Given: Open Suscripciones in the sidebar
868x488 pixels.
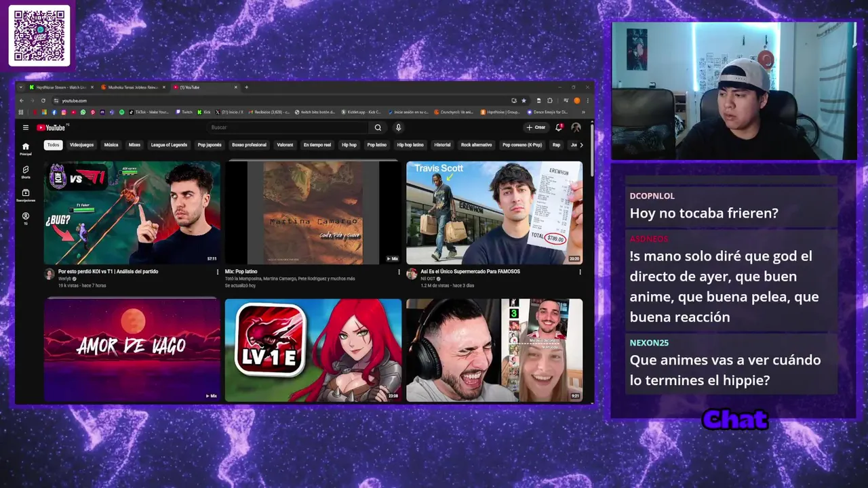Looking at the screenshot, I should coord(26,195).
